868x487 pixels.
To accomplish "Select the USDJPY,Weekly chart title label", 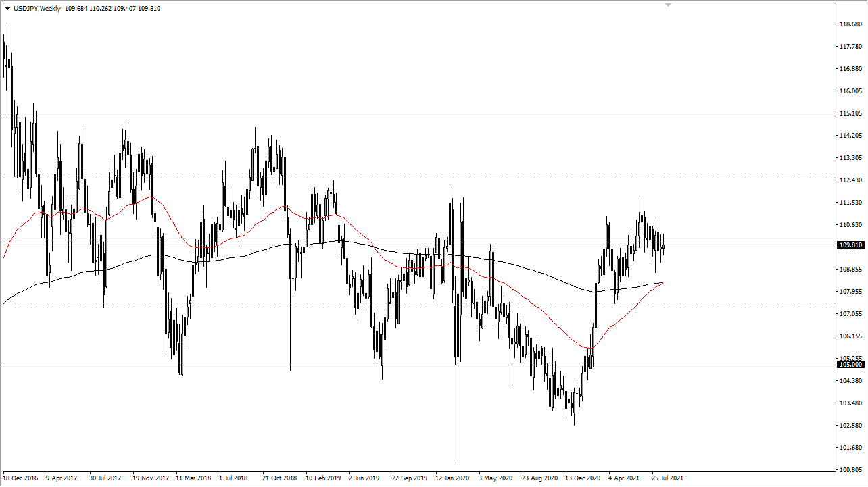I will [x=38, y=8].
